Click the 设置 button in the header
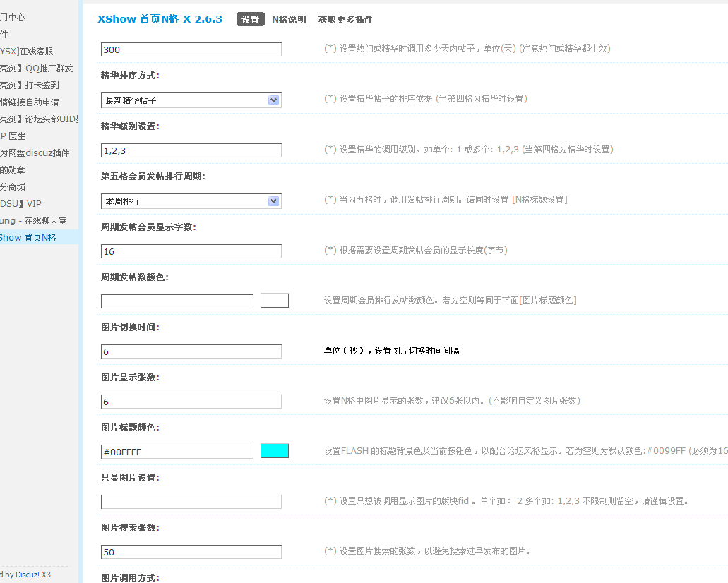 (x=251, y=19)
